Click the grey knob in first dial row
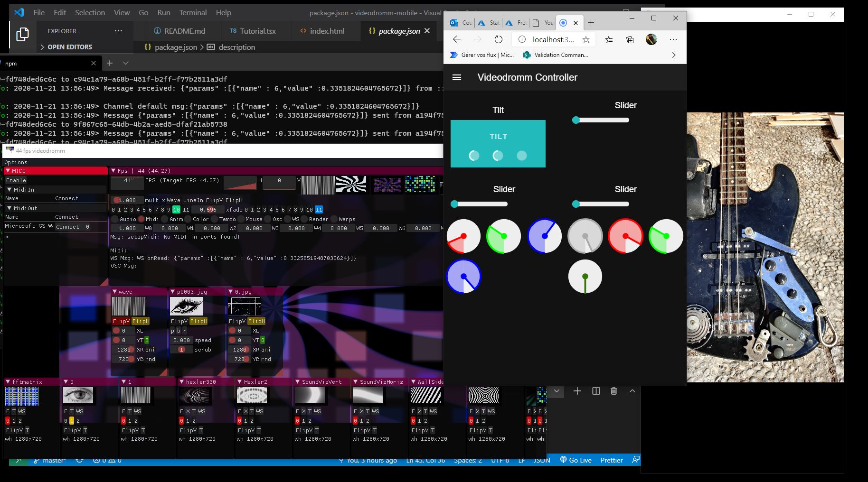 (585, 236)
